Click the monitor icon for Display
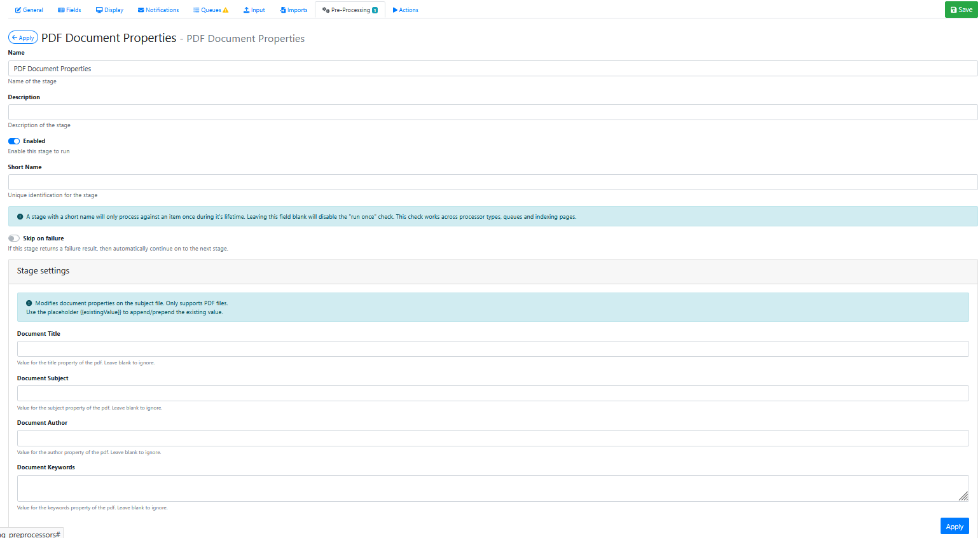This screenshot has width=980, height=538. pos(99,10)
